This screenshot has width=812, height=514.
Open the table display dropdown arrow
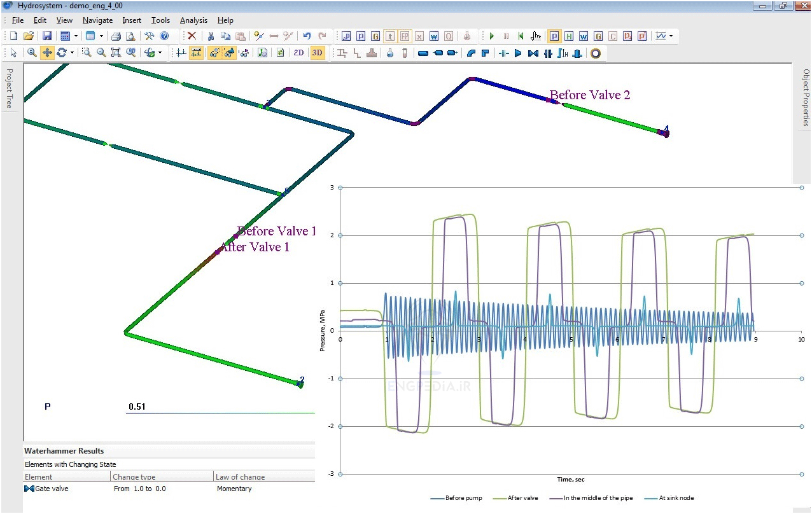[102, 36]
